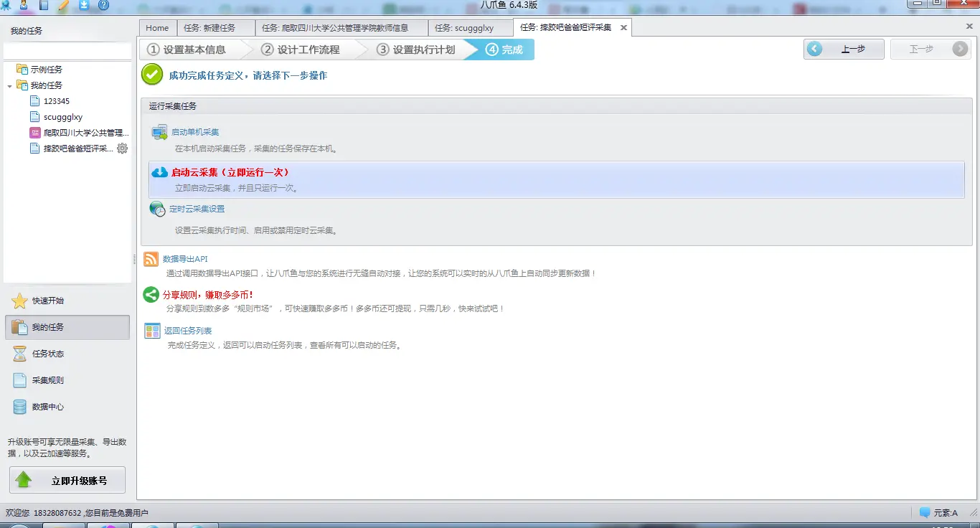Click the 启动单机采集 link
Image resolution: width=980 pixels, height=528 pixels.
click(x=194, y=132)
